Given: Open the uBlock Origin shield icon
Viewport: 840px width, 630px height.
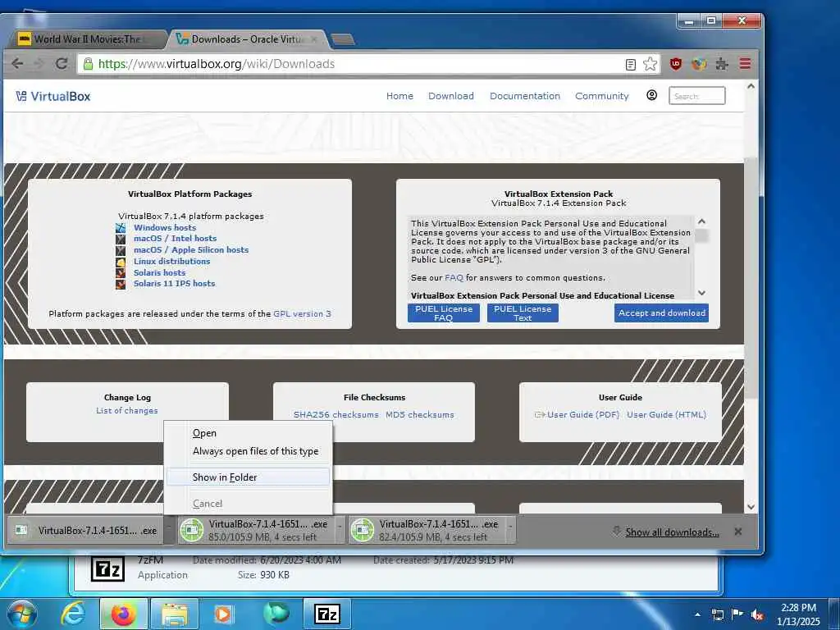Looking at the screenshot, I should (676, 64).
